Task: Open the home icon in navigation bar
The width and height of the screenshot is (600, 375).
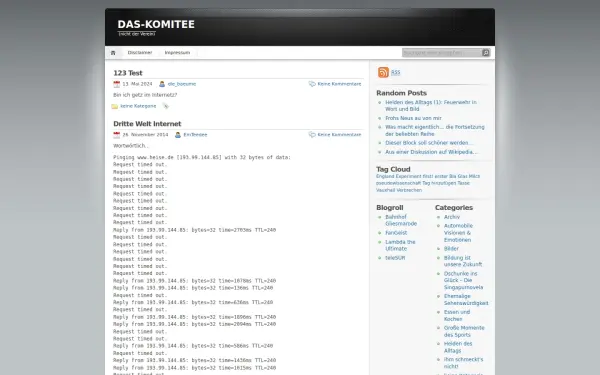Action: coord(113,53)
